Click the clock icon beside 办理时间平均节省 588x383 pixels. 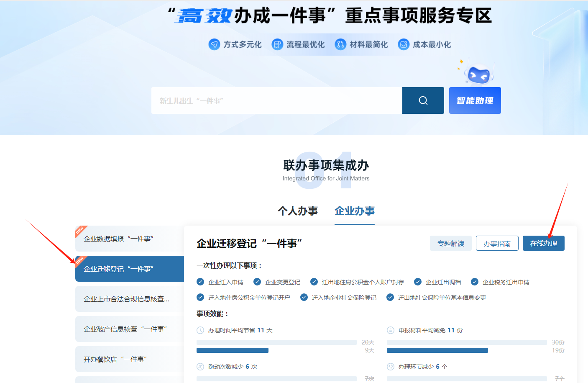[200, 330]
